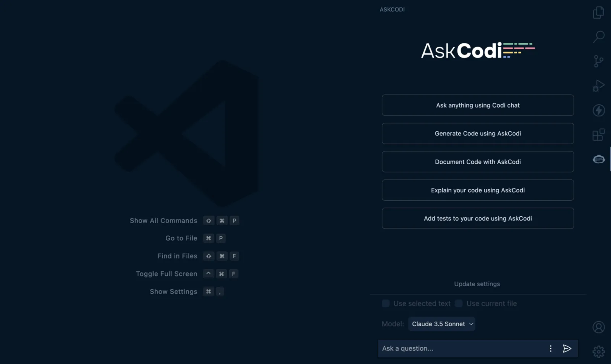Open the Run and Debug view
Viewport: 611px width, 364px height.
598,85
